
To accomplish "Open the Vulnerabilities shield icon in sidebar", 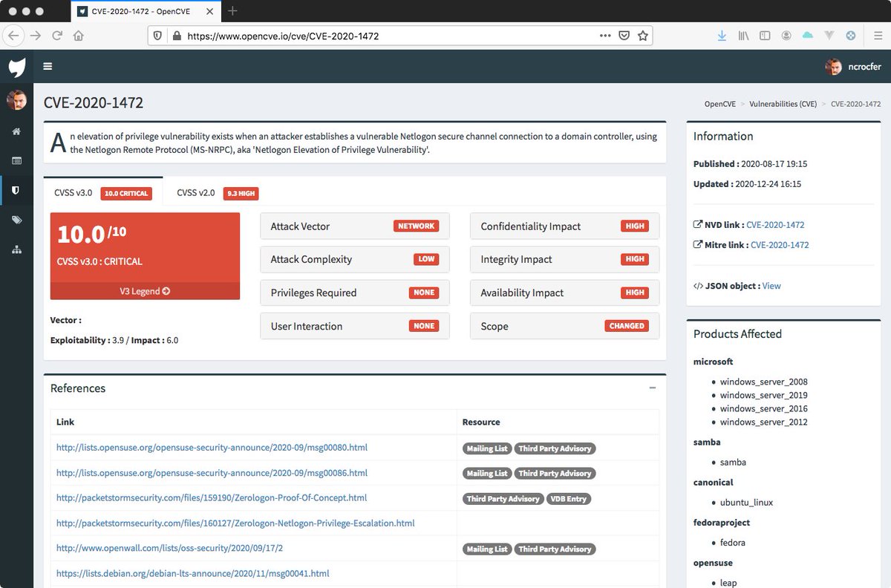I will pyautogui.click(x=16, y=189).
